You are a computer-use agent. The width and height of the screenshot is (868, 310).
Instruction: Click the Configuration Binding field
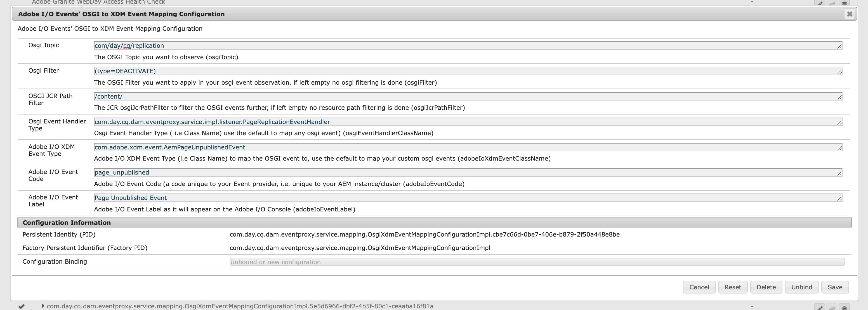tap(536, 262)
